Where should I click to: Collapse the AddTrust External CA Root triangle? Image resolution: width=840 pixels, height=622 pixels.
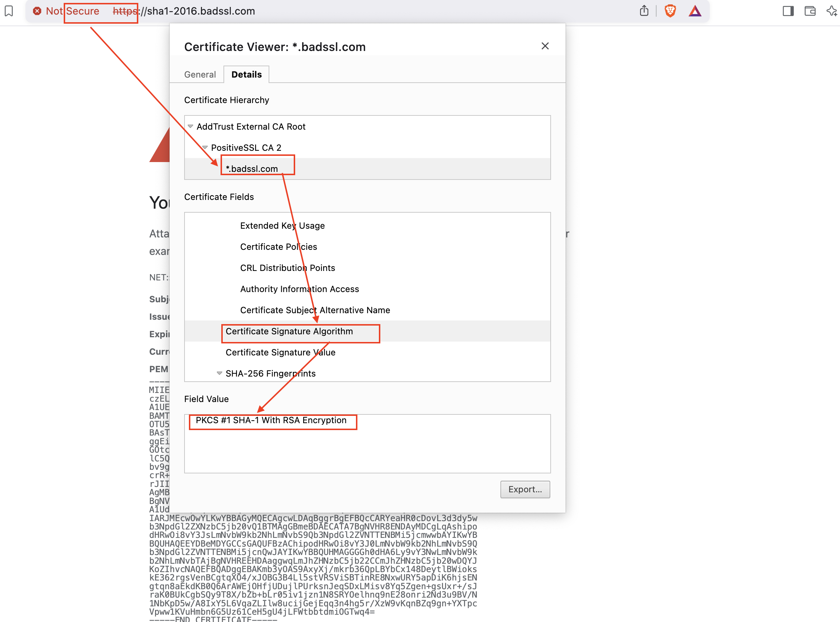(190, 126)
